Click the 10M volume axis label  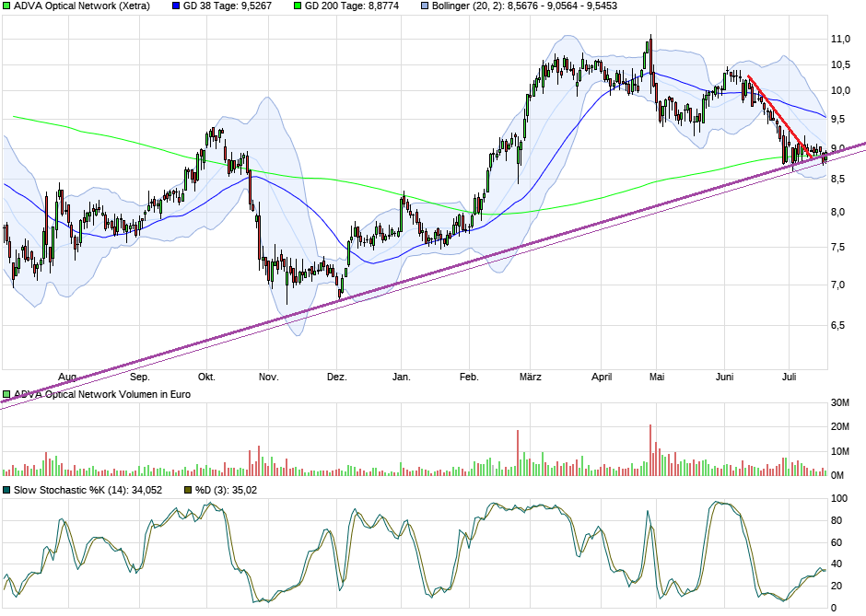coord(840,451)
